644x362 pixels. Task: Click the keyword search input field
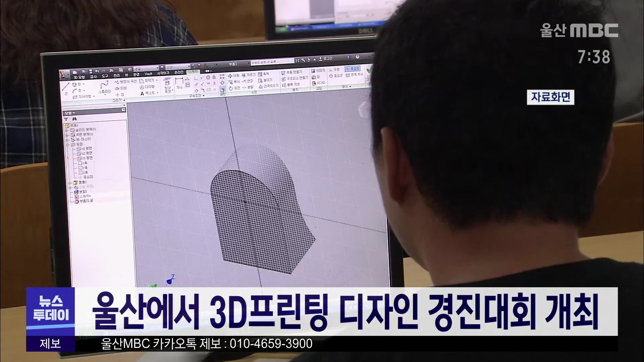(x=272, y=62)
